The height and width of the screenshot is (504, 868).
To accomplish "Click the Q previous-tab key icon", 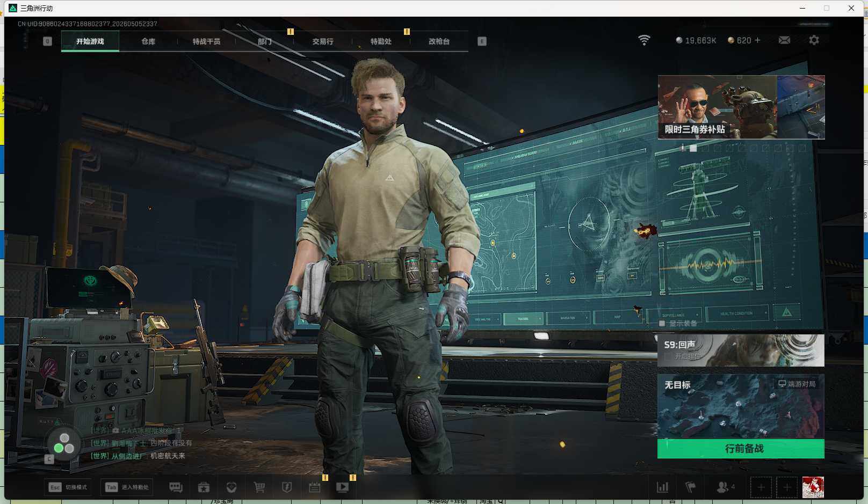I will coord(47,41).
